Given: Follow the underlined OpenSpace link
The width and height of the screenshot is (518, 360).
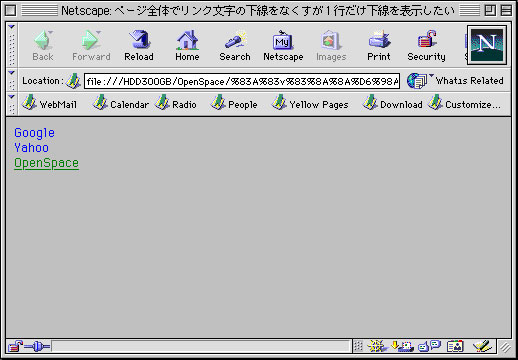Looking at the screenshot, I should [46, 163].
